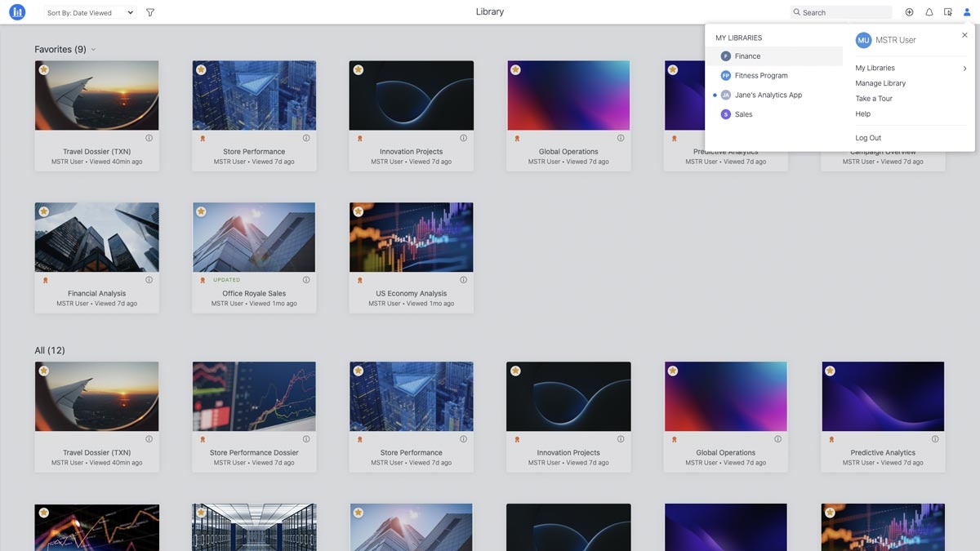
Task: Open the notifications bell icon
Action: tap(929, 11)
